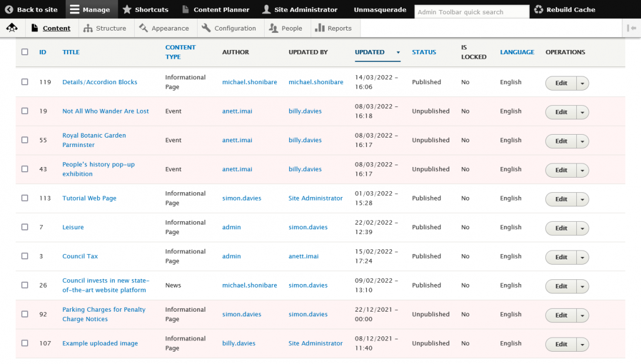
Task: Check the Details/Accordion Blocks row checkbox
Action: [25, 82]
